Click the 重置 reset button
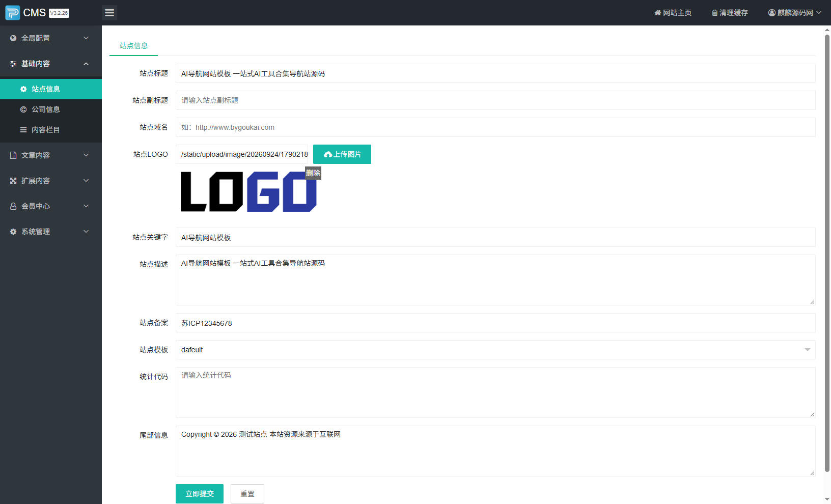The image size is (831, 504). [247, 494]
